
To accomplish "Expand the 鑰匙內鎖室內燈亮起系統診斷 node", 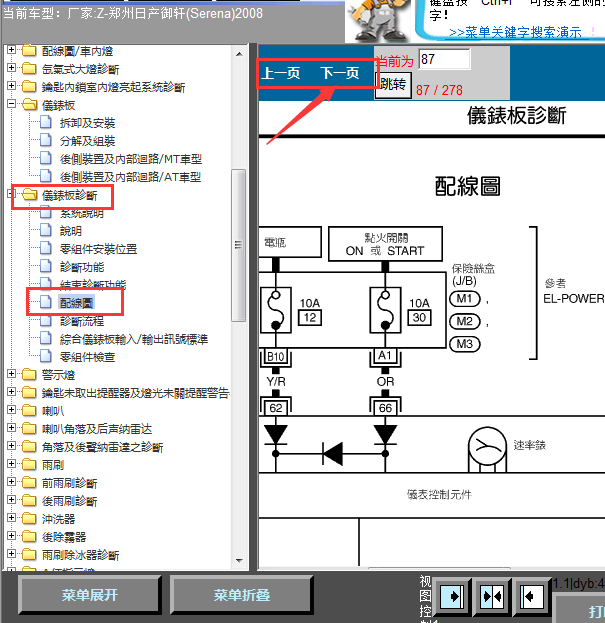I will (x=12, y=86).
